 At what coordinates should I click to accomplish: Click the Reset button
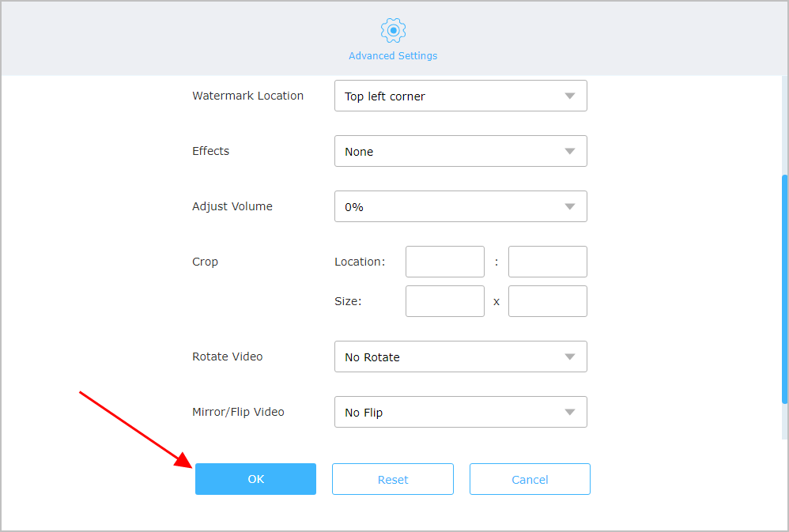pos(393,479)
